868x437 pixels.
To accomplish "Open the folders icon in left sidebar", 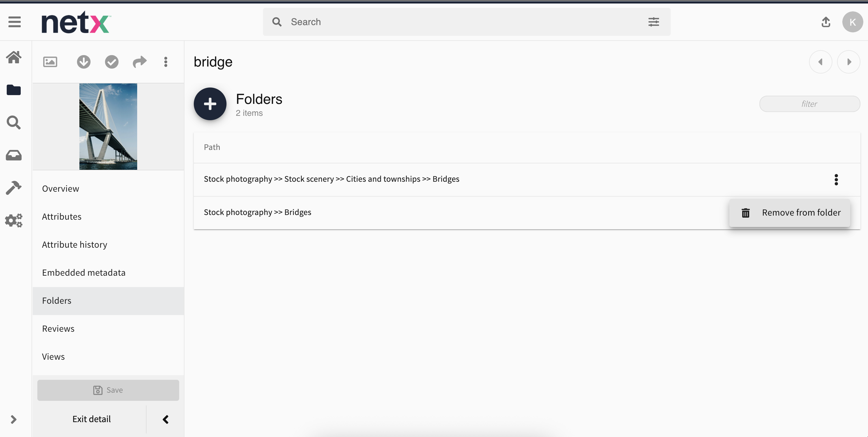I will 14,90.
